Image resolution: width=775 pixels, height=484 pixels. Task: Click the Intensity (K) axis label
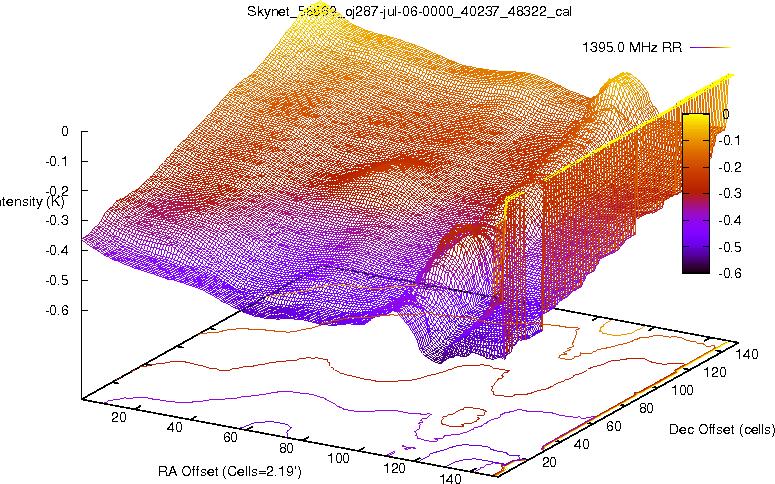point(32,201)
